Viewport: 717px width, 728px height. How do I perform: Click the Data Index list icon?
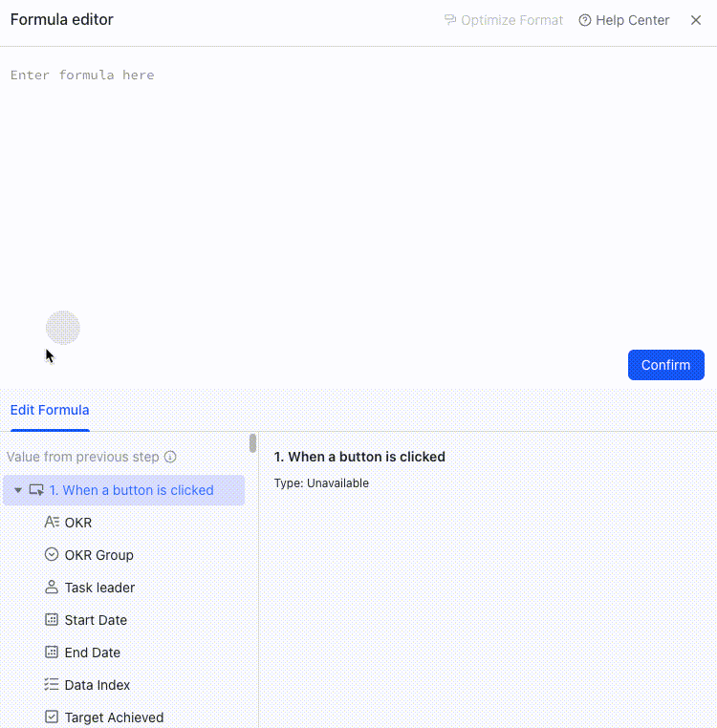[52, 684]
